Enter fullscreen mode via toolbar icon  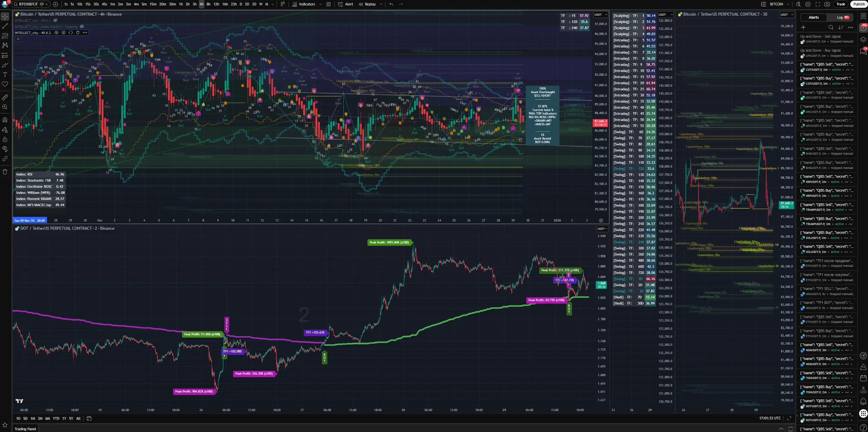[x=818, y=4]
